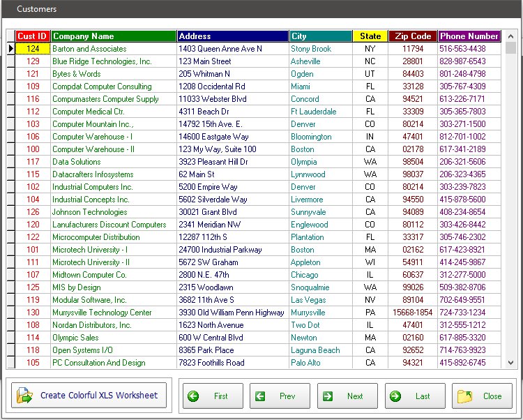This screenshot has height=420, width=523.
Task: Click the Next right-arrow icon
Action: click(328, 396)
